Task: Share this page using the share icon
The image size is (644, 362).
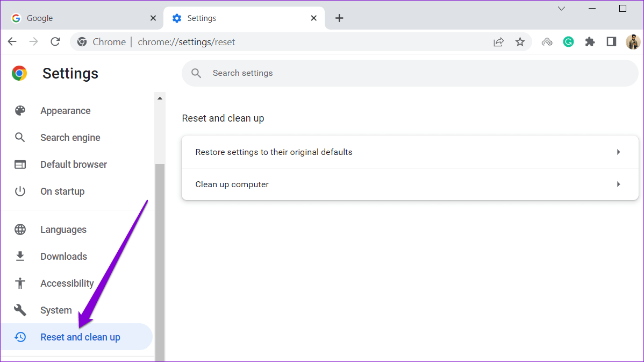Action: (x=499, y=42)
